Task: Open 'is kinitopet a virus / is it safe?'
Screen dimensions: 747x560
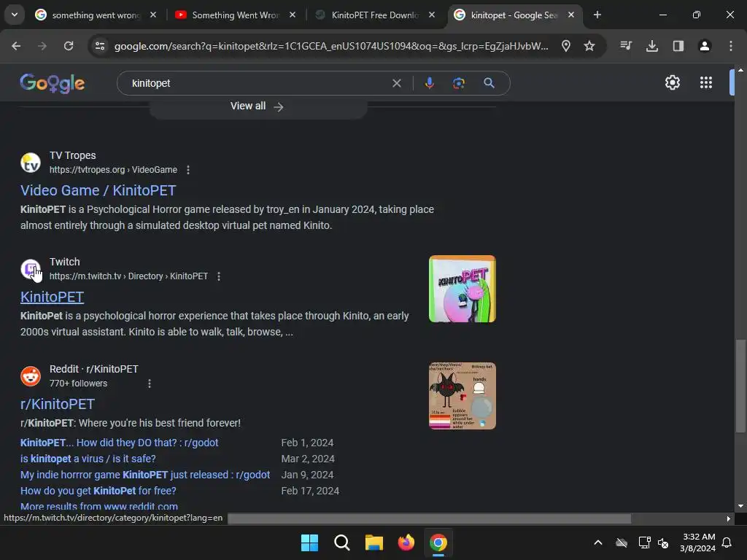Action: tap(88, 459)
